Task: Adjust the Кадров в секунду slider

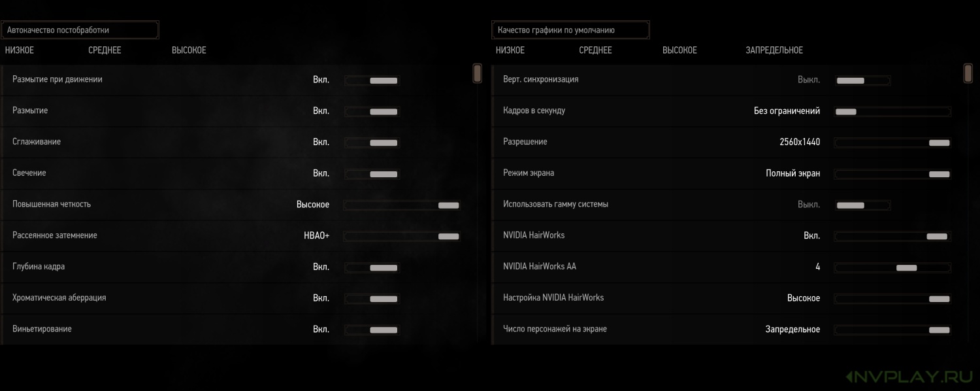Action: [x=892, y=112]
